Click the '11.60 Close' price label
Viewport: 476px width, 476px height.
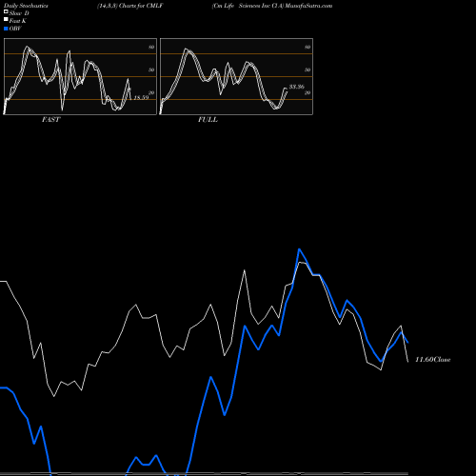click(433, 360)
